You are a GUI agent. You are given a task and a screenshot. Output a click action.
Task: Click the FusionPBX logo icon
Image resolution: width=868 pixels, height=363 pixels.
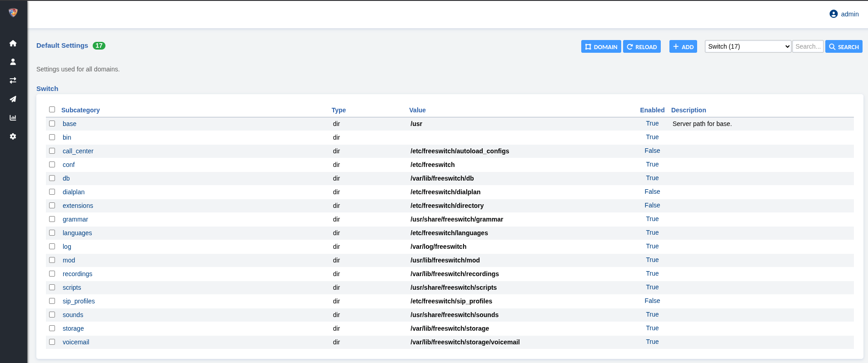13,13
